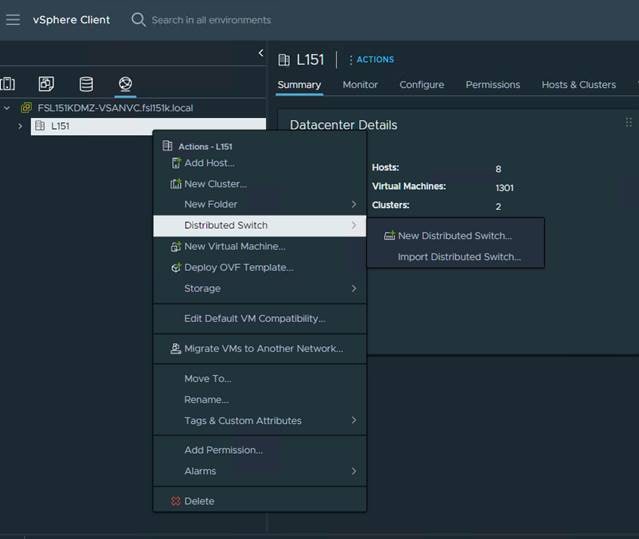Screen dimensions: 639x539
Task: Select FSL151KDMZ-VSANVC.fsl151k.local tree entry
Action: (115, 108)
